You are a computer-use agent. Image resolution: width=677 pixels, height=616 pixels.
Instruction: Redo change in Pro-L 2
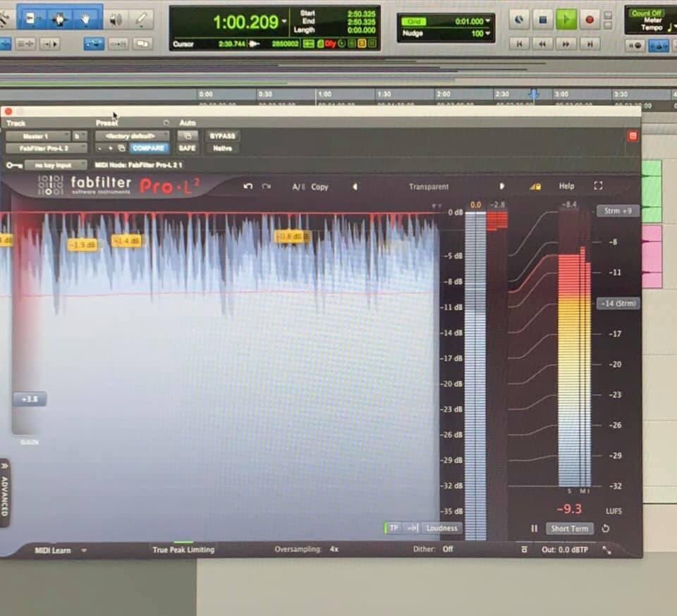(267, 186)
